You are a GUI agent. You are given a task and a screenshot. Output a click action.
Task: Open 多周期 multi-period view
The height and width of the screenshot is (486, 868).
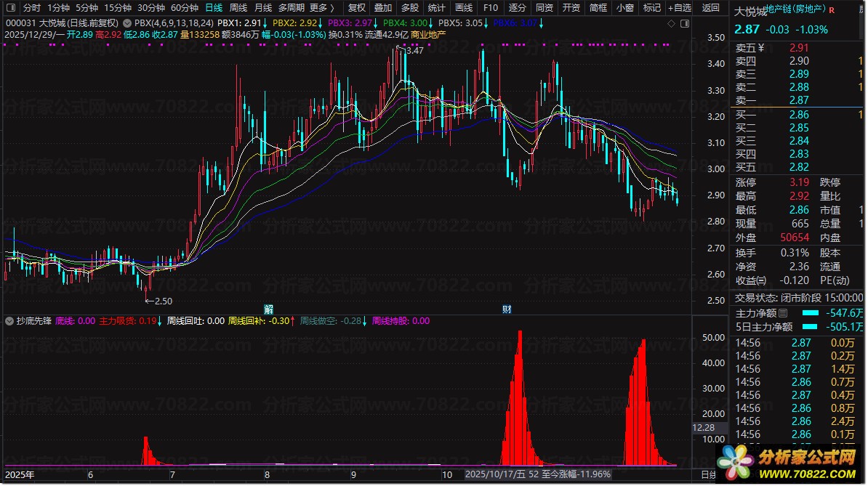292,8
